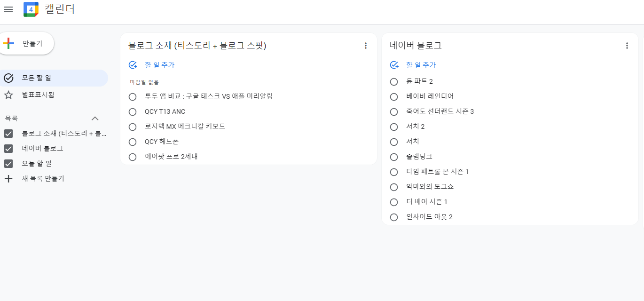Click add-task icon in 블로그 소재 list
The width and height of the screenshot is (644, 301).
[133, 65]
